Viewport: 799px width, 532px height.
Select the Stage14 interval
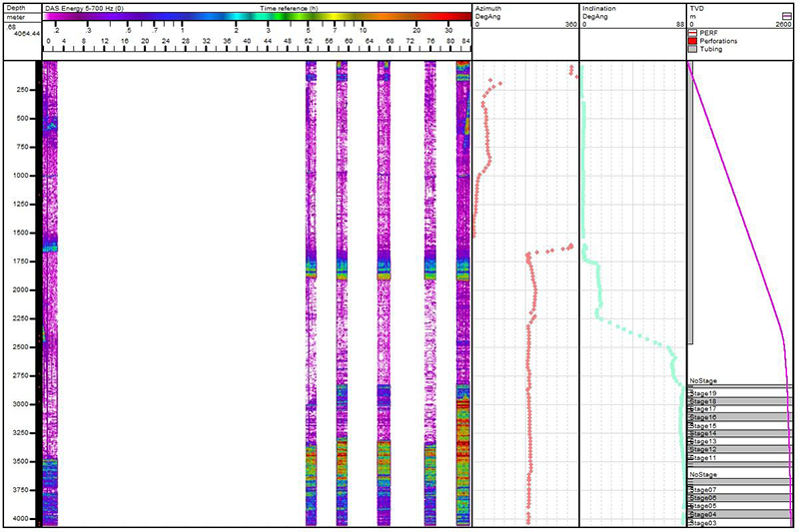(x=740, y=434)
